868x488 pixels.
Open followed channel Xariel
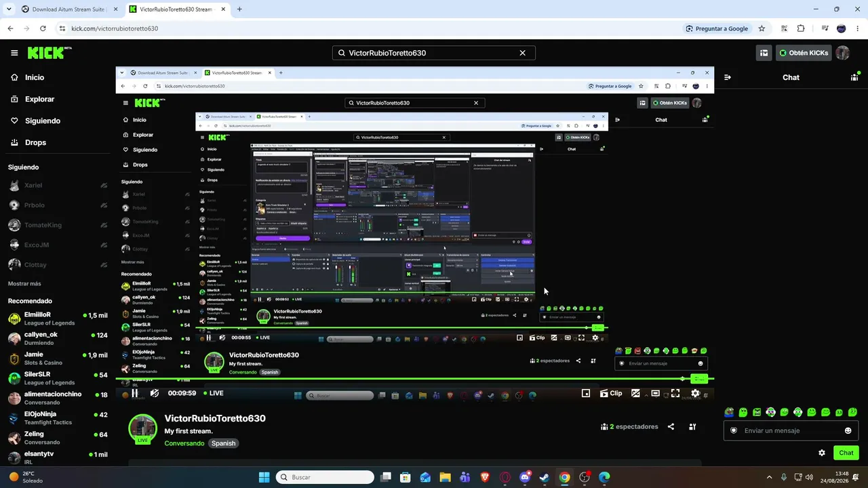[x=58, y=185]
